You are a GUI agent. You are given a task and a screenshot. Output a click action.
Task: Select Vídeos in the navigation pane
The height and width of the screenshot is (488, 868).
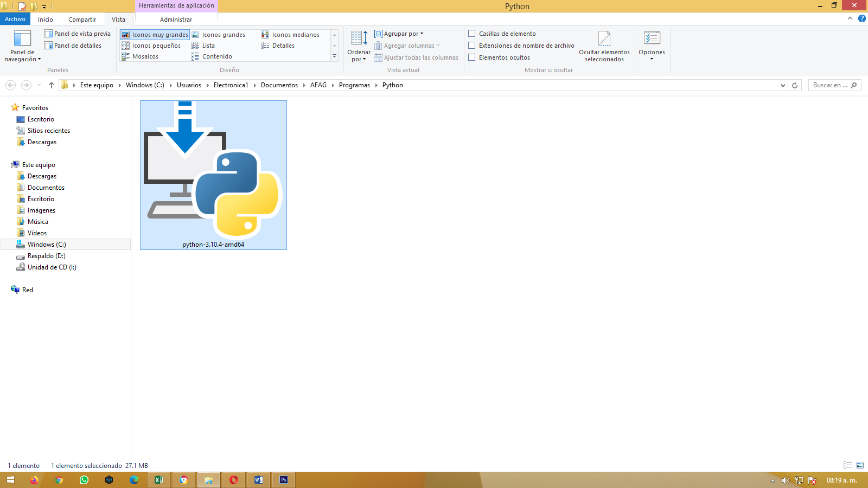pos(37,233)
